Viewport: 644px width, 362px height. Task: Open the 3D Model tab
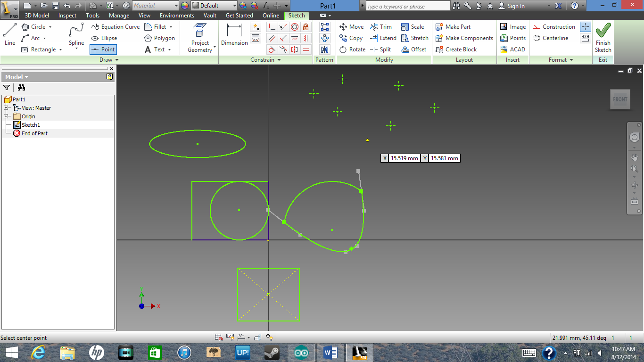tap(37, 16)
